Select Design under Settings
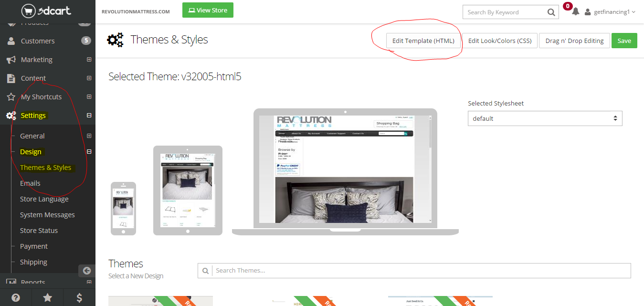The height and width of the screenshot is (306, 644). point(31,152)
